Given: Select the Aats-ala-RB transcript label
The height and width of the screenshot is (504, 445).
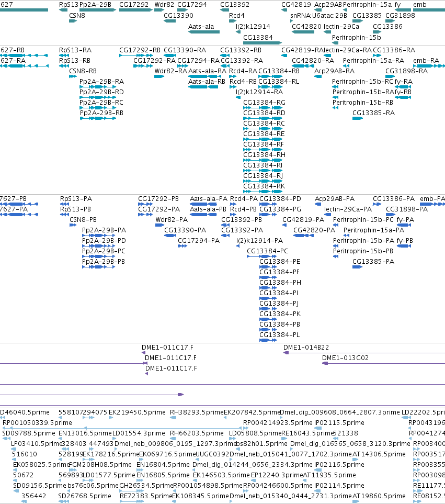Looking at the screenshot, I should point(207,82).
